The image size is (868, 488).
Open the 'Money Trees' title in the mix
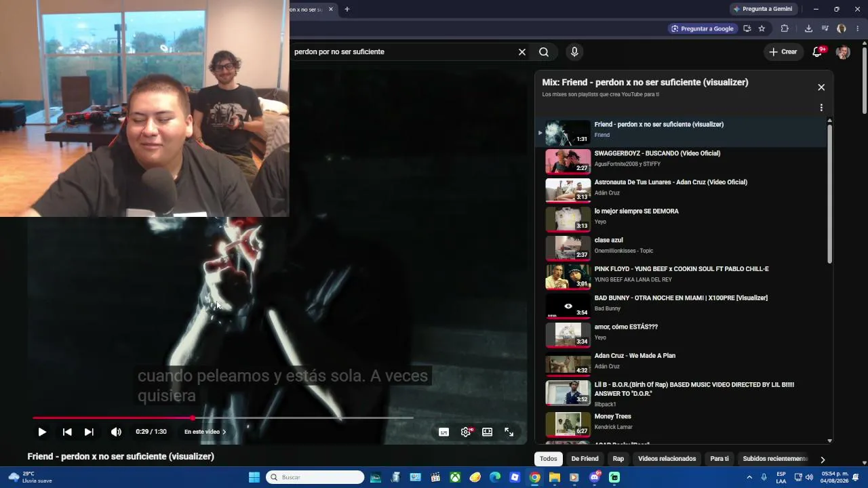(612, 417)
